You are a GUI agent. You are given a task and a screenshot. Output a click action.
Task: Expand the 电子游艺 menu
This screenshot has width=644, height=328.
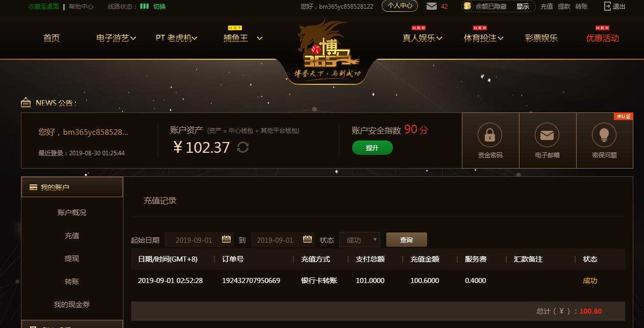[116, 38]
